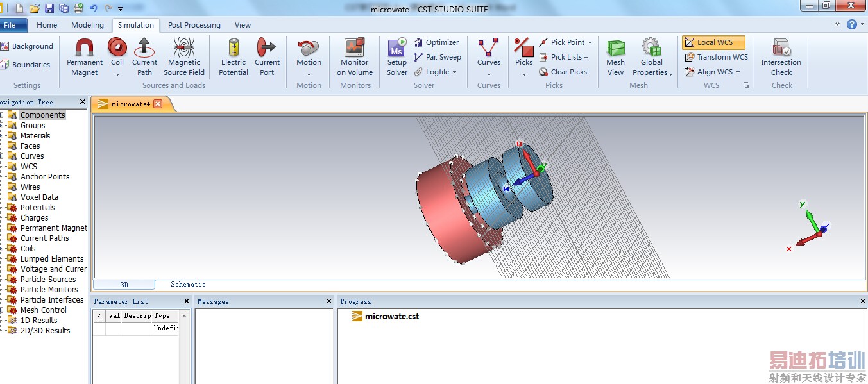Open Global Properties for mesh

[652, 57]
